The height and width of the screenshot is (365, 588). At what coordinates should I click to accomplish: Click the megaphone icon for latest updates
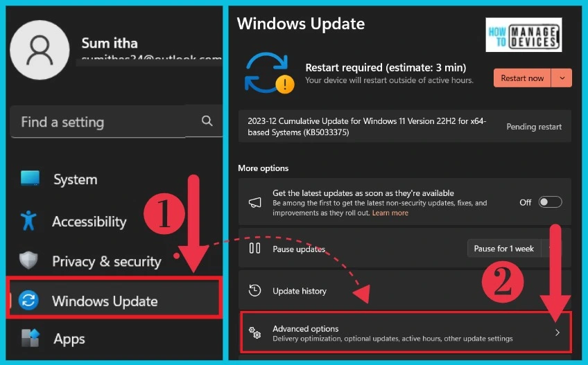click(x=255, y=203)
